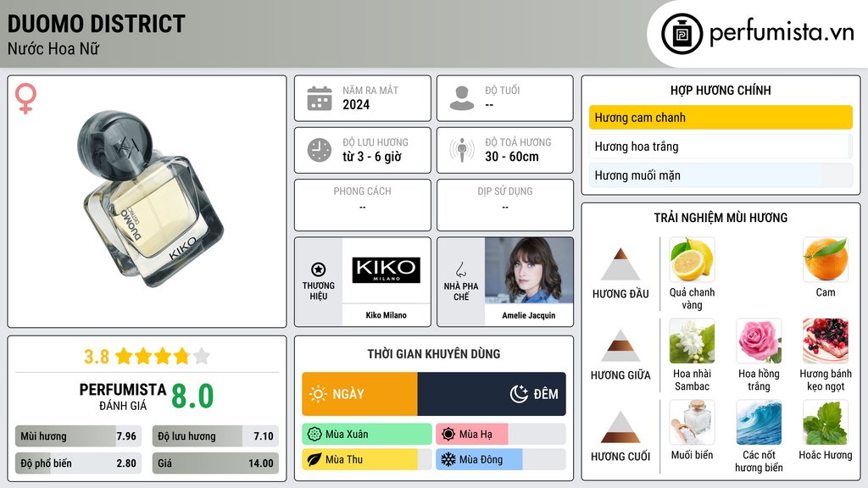The image size is (868, 488).
Task: Click the Độ phổ biến 2.80 score bar
Action: tap(78, 463)
